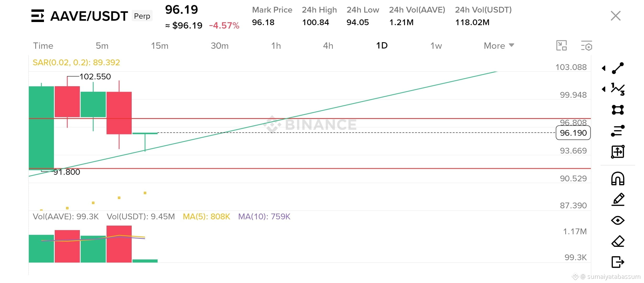Open the Fibonacci levels tool
This screenshot has height=283, width=644.
[x=618, y=131]
